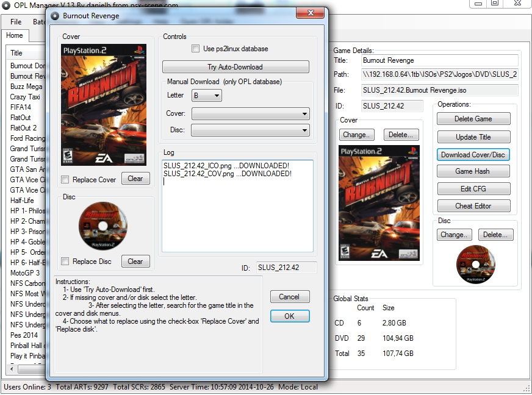This screenshot has width=532, height=395.
Task: Open the File menu
Action: tap(16, 22)
